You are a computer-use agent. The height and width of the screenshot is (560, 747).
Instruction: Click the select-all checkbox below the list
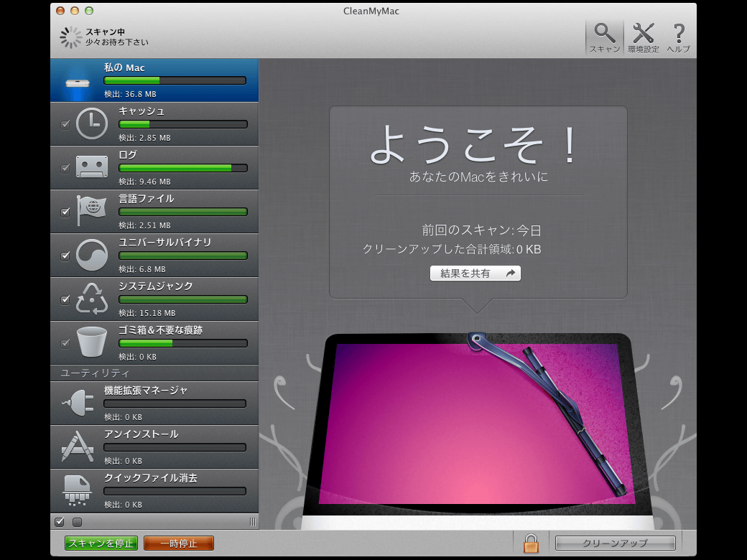(60, 522)
